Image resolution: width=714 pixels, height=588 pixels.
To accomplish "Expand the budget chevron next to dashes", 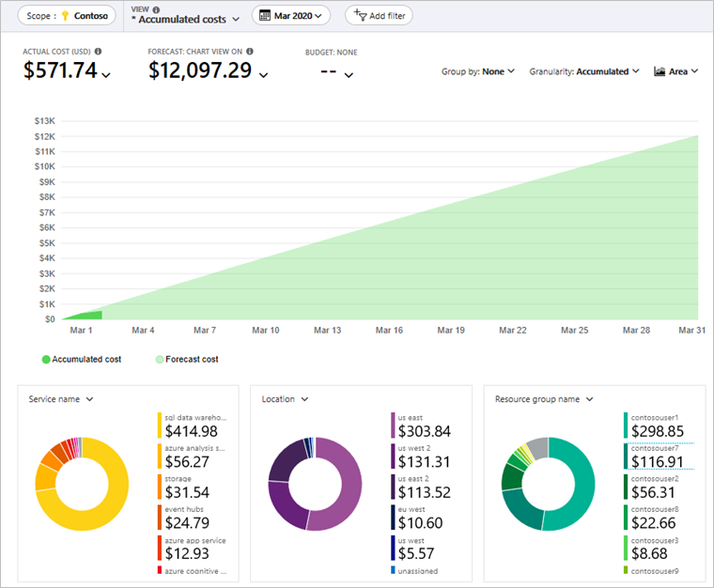I will [349, 75].
